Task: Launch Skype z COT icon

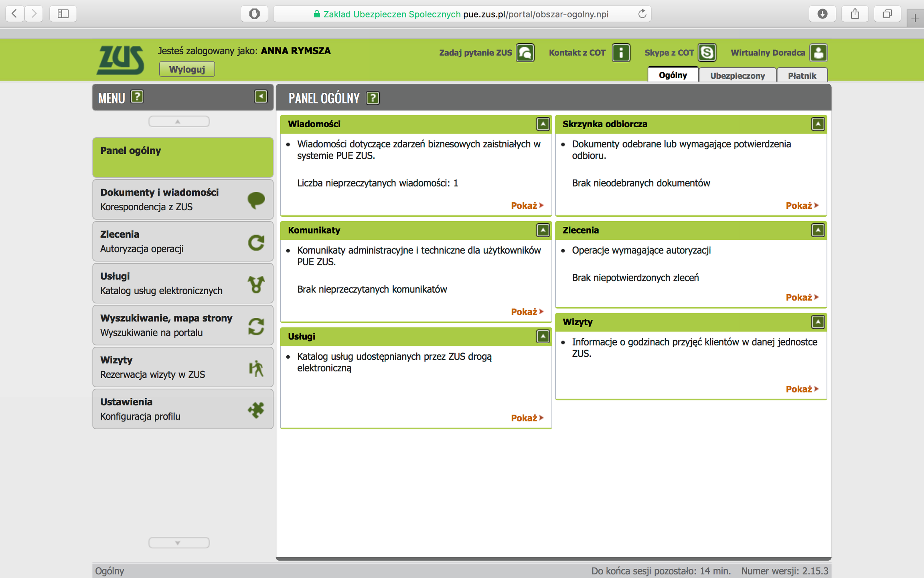Action: (707, 53)
